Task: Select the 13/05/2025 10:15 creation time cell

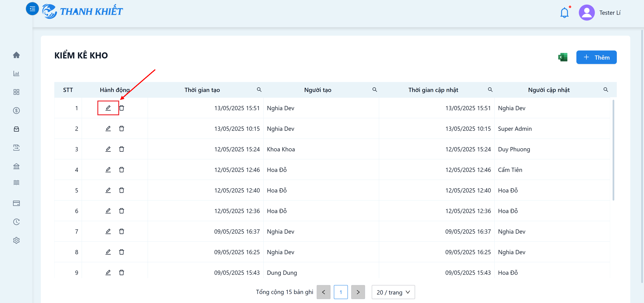Action: coord(206,128)
